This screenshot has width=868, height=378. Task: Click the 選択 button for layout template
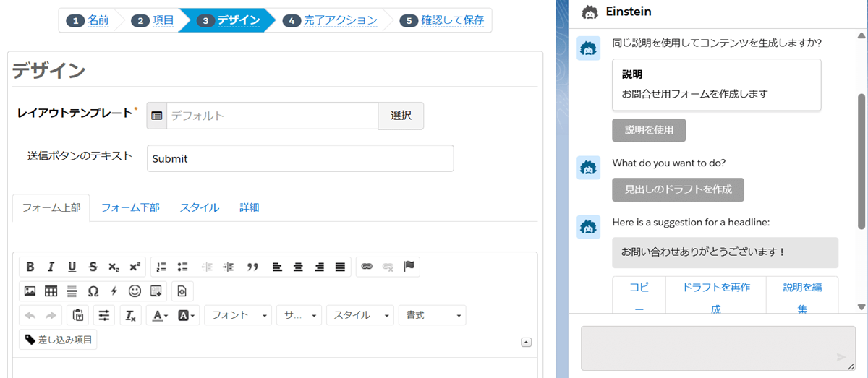coord(401,116)
